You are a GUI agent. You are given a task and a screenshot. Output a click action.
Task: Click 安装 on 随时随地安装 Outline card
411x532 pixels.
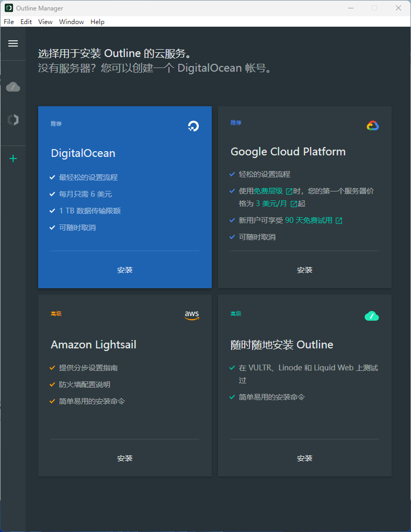(305, 458)
